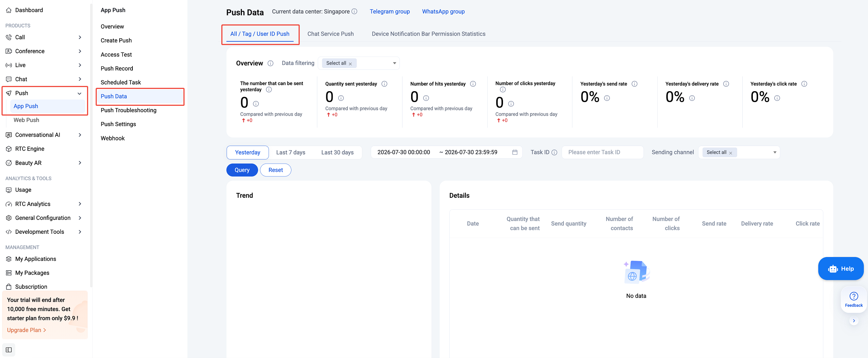
Task: Click the General Configuration gear icon
Action: coord(9,218)
